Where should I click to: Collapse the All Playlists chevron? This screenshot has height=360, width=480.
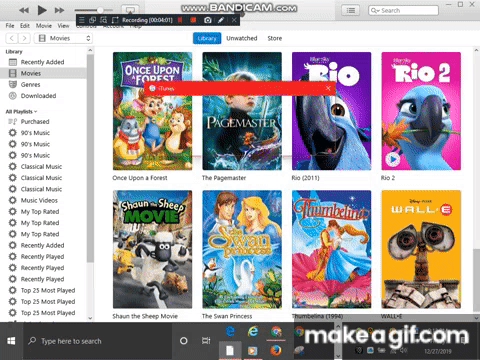(x=36, y=112)
